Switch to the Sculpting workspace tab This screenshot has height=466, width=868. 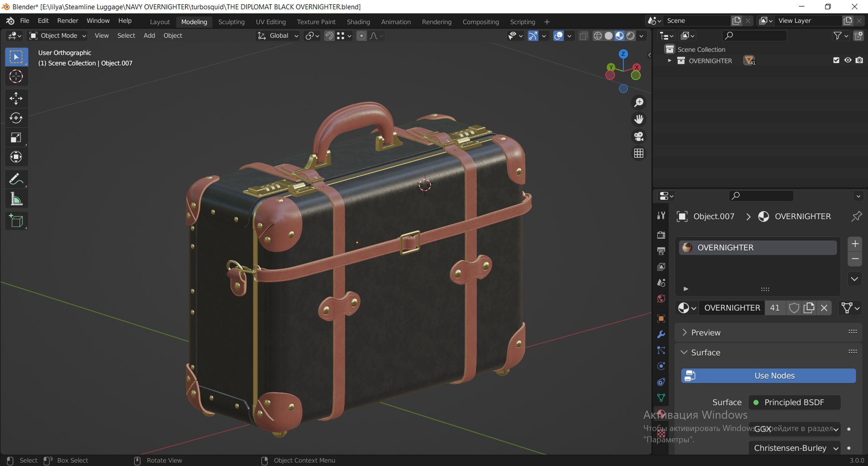(231, 22)
